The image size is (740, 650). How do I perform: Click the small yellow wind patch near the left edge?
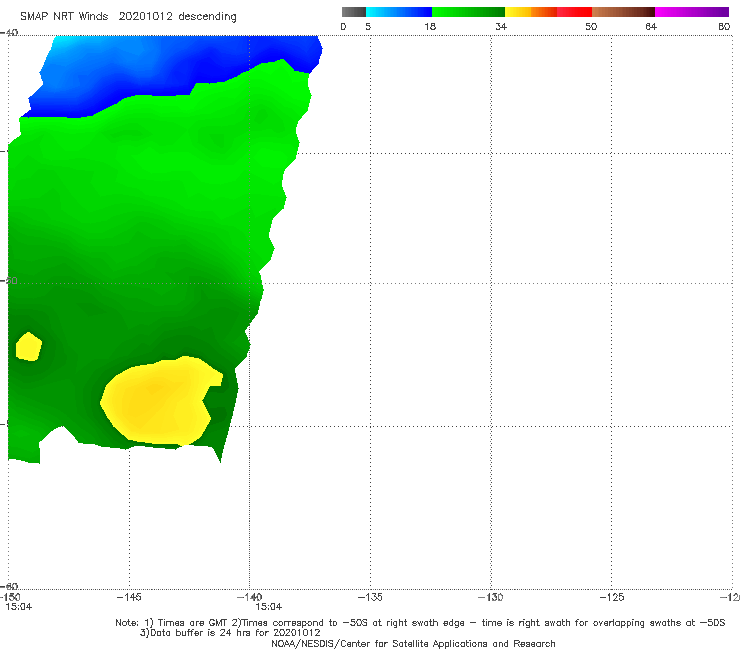coord(29,347)
